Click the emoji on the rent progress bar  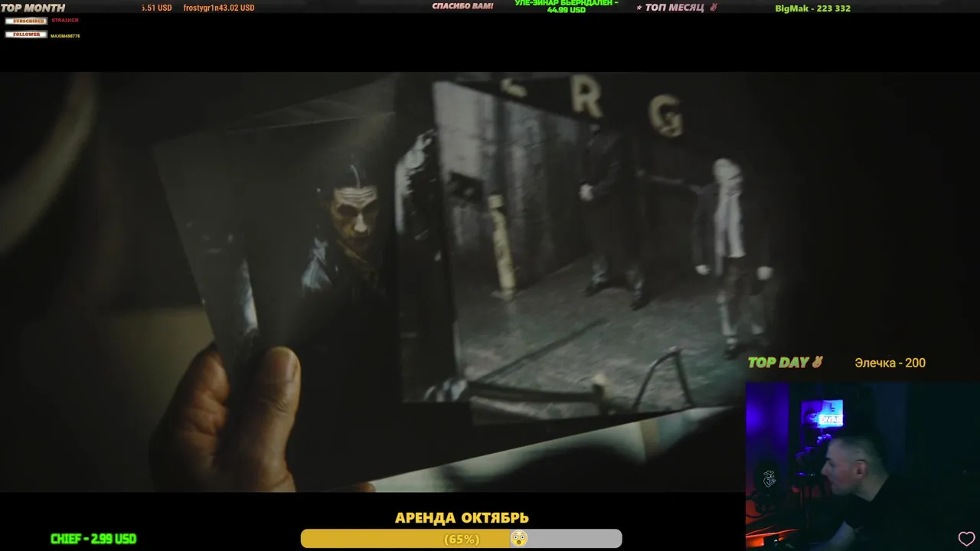pos(519,539)
